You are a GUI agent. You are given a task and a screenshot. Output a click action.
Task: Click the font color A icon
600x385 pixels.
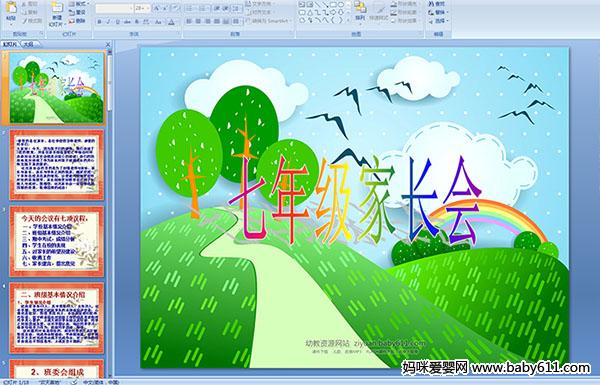171,22
